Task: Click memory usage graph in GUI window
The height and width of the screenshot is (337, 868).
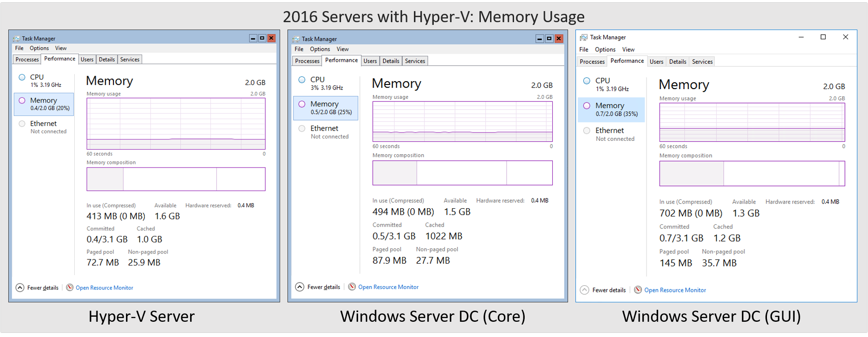Action: pos(752,122)
